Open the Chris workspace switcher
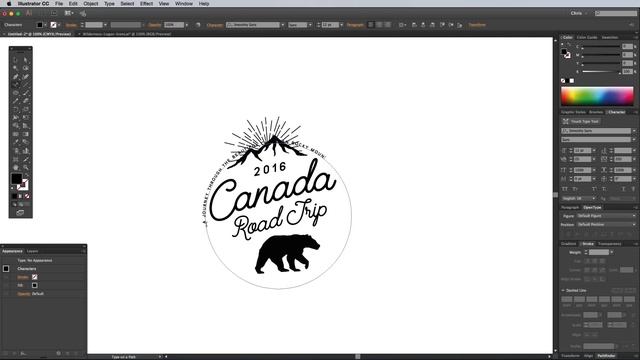The height and width of the screenshot is (360, 640). click(579, 13)
